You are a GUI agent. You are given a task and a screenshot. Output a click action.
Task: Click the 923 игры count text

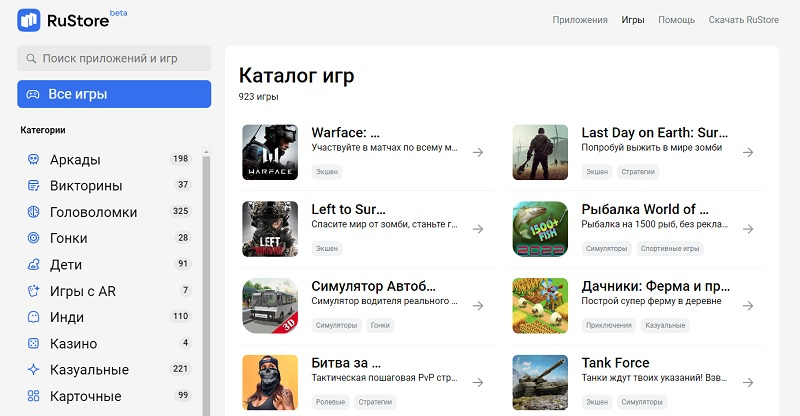259,96
